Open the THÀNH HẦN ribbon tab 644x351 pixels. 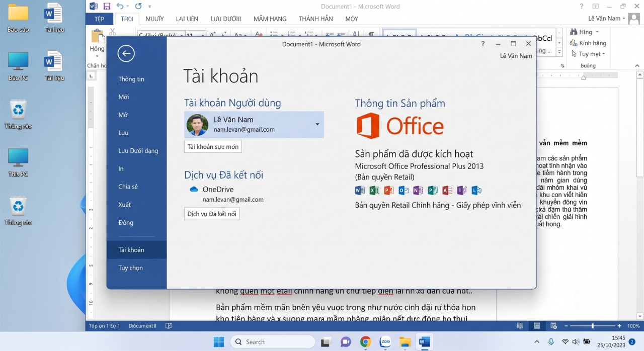(x=315, y=19)
